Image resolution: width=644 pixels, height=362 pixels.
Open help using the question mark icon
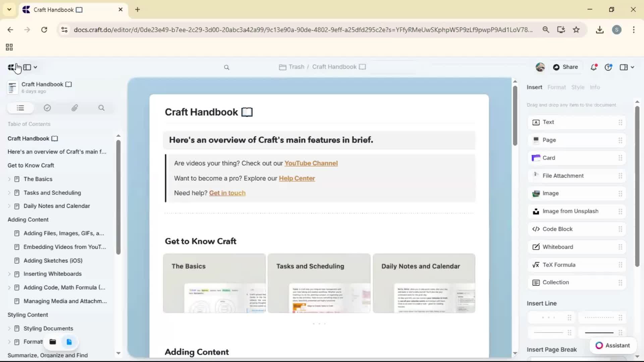[x=609, y=67]
